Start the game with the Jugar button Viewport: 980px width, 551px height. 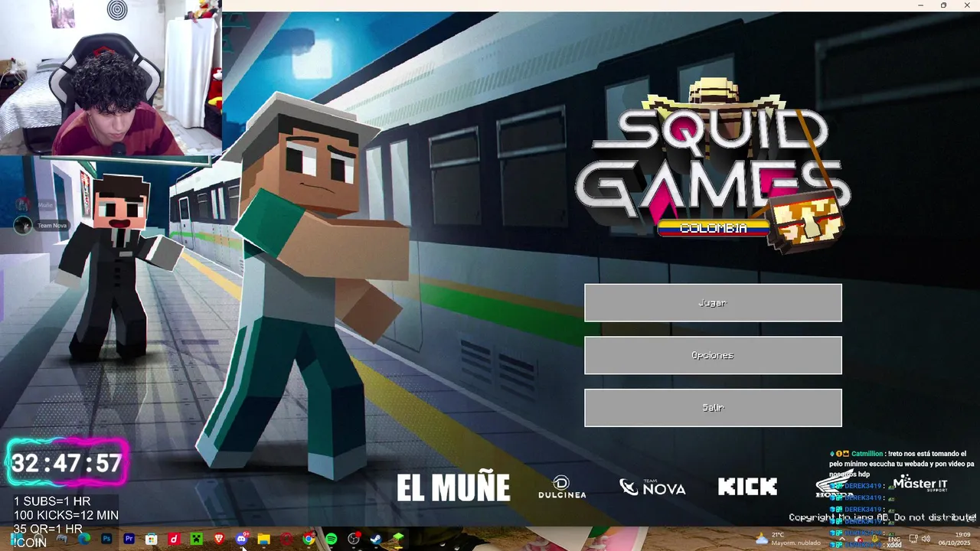tap(713, 302)
